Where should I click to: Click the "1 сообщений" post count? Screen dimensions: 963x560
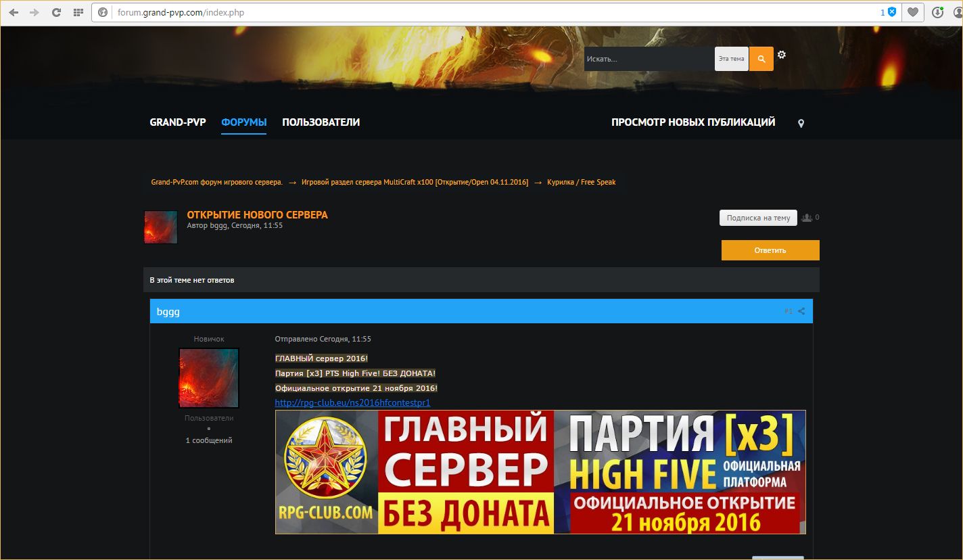point(209,440)
